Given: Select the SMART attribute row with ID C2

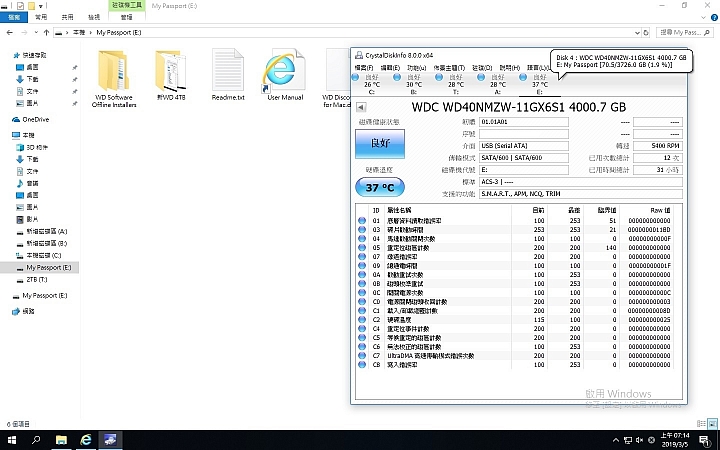Looking at the screenshot, I should (516, 320).
